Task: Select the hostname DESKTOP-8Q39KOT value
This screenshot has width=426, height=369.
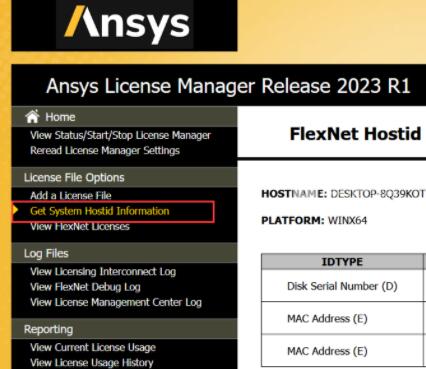Action: [x=378, y=194]
